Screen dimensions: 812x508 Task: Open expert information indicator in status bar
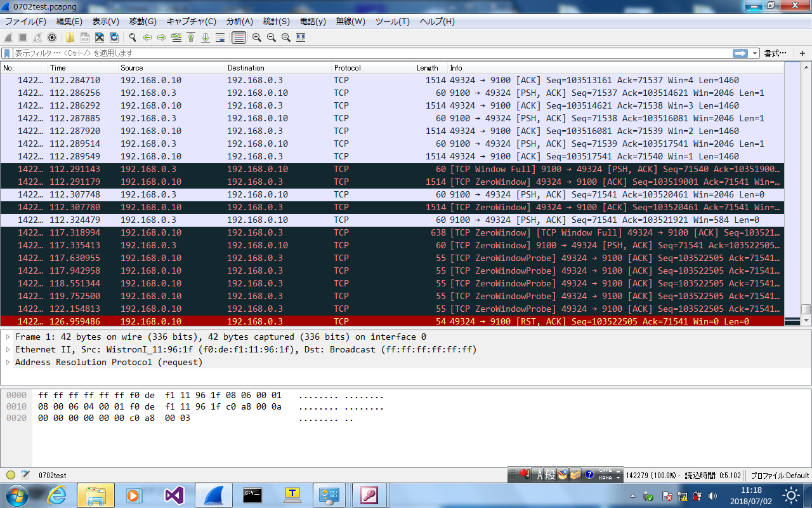pos(11,475)
